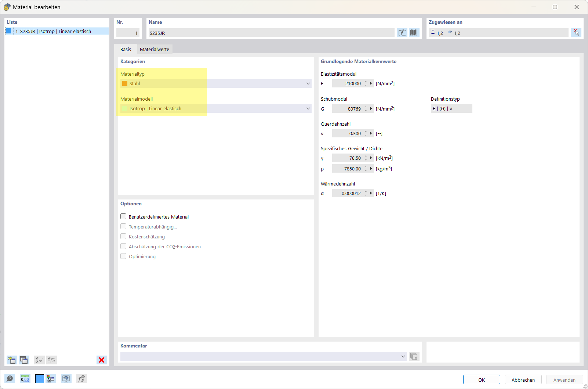This screenshot has width=588, height=389.
Task: Check the Optimierung option
Action: pyautogui.click(x=123, y=256)
